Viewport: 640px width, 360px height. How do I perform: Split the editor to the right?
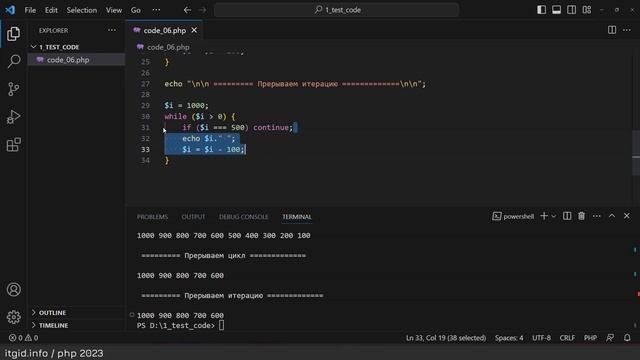click(x=612, y=30)
